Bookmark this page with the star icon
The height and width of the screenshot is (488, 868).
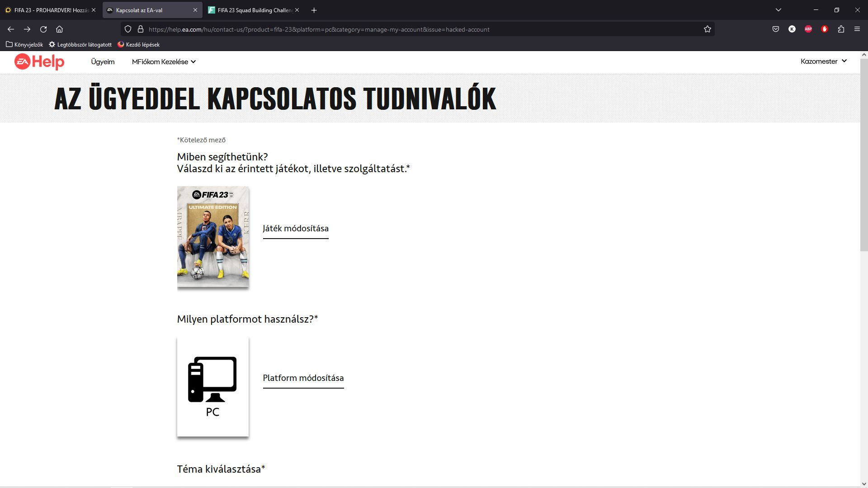coord(708,29)
